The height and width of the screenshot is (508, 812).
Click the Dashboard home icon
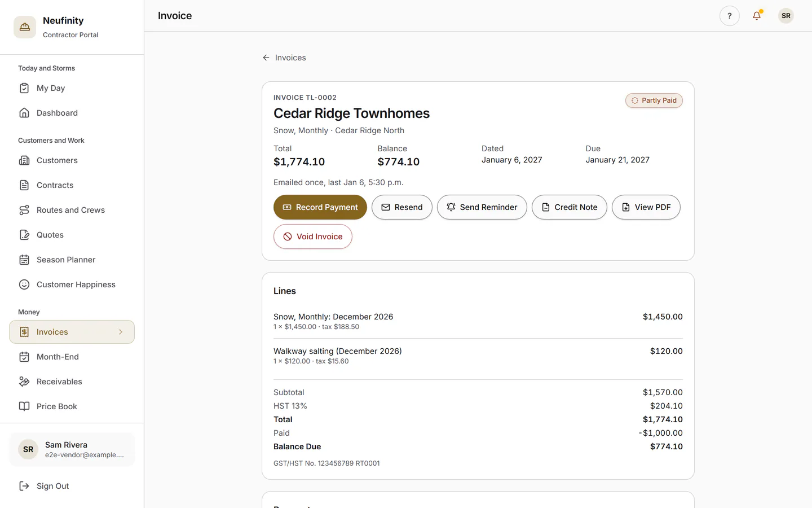pyautogui.click(x=24, y=113)
